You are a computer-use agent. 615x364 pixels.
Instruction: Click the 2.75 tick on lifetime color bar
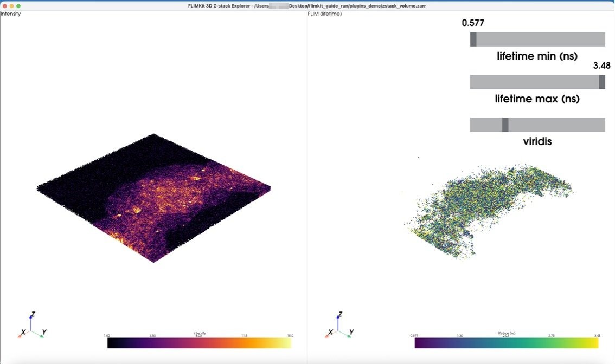pos(551,336)
